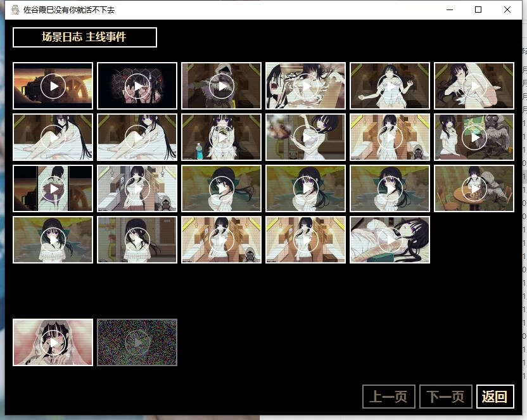Open the lone hooded gas-mask figure thumbnail
Viewport: 527px width, 420px height.
click(x=221, y=86)
